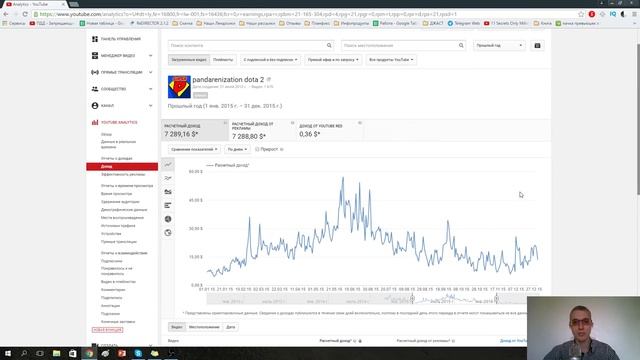Click magnifier icon in content search box
Image resolution: width=640 pixels, height=360 pixels.
point(329,45)
